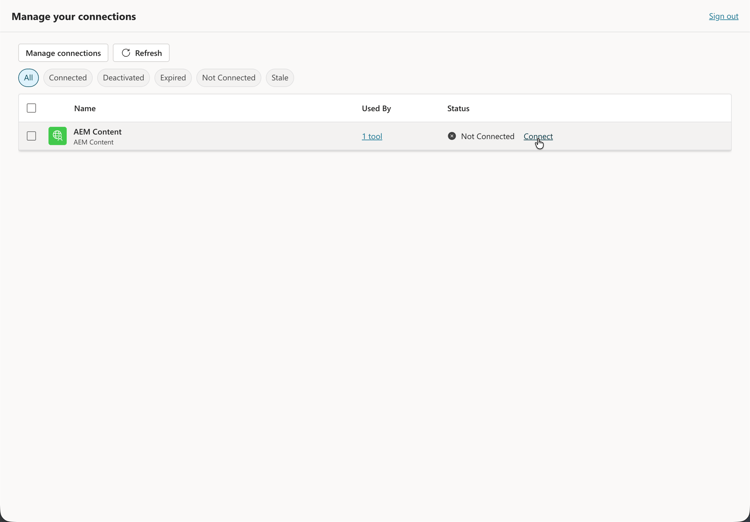Click the bold AEM Content connection name
This screenshot has height=522, width=750.
tap(98, 132)
